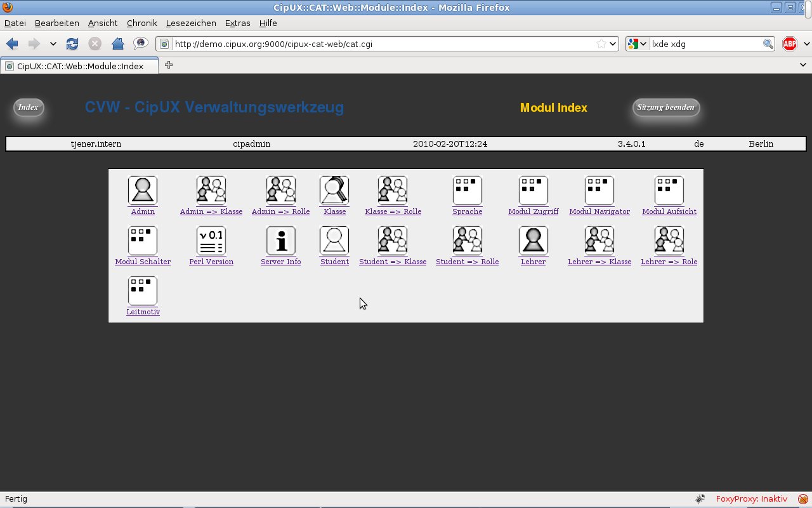Select the Lehrer module icon
This screenshot has width=812, height=508.
533,241
